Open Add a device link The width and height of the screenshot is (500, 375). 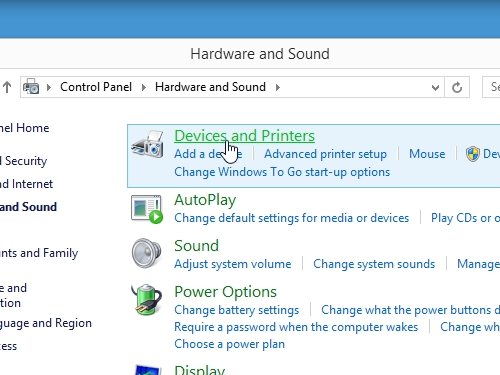(208, 154)
